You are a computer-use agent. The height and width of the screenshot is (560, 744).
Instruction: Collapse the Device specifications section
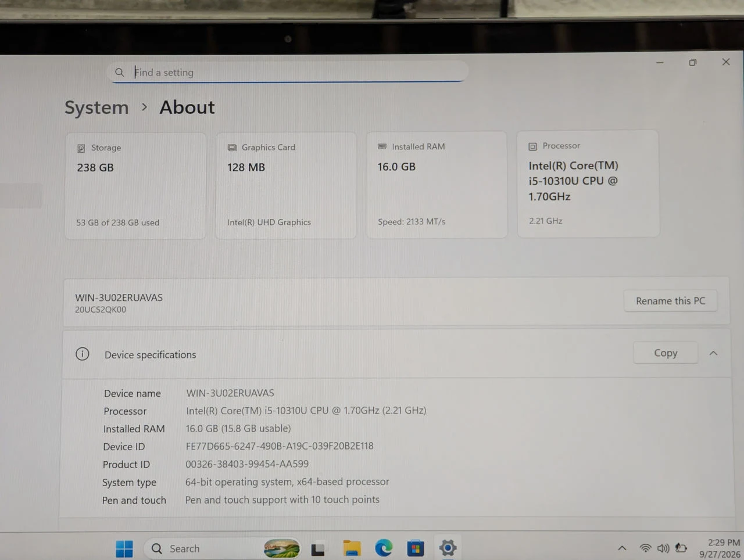[x=713, y=353]
